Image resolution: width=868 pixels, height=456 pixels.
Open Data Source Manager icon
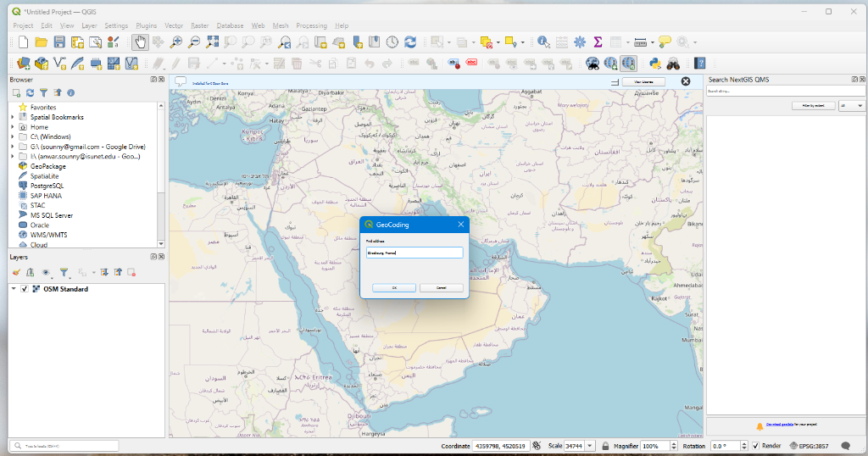[x=23, y=64]
